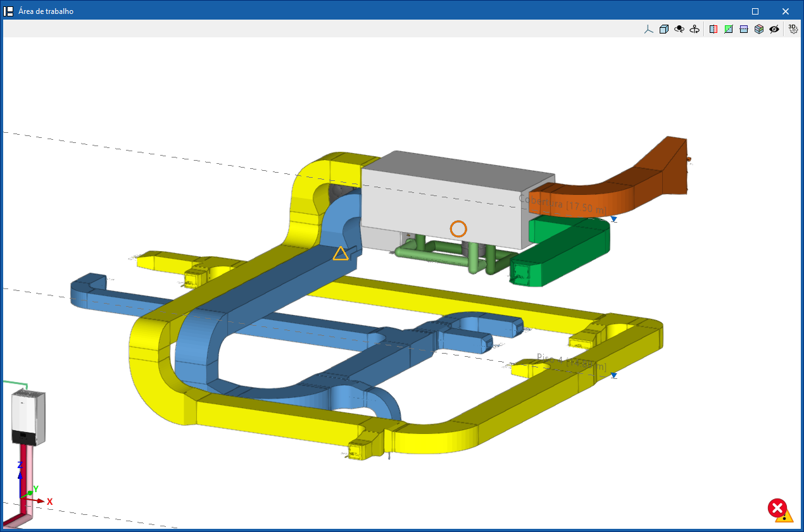Click the orange circle marker on unit
Screen dimensions: 804x532
point(458,229)
